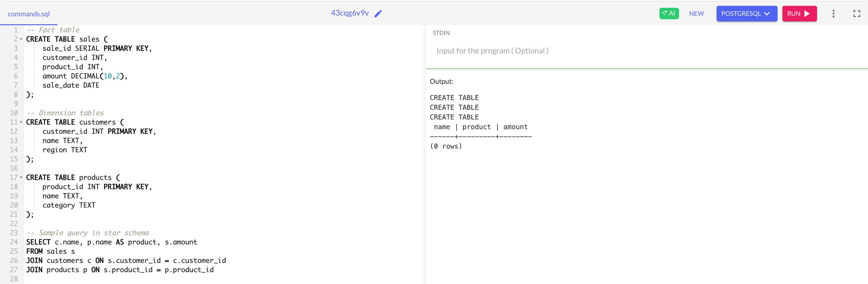
Task: Collapse the customers table code block
Action: pos(21,122)
